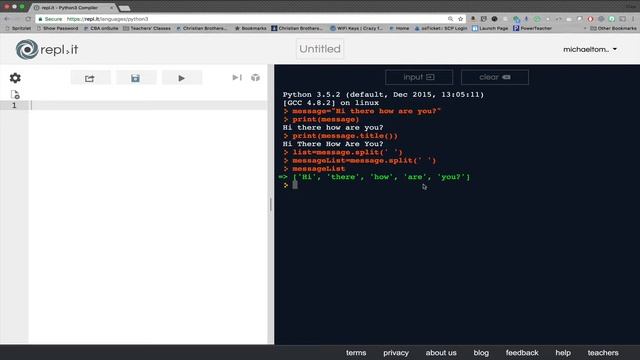Click the panel divider handle between editor and console
Viewport: 640px width, 360px height.
(x=271, y=204)
